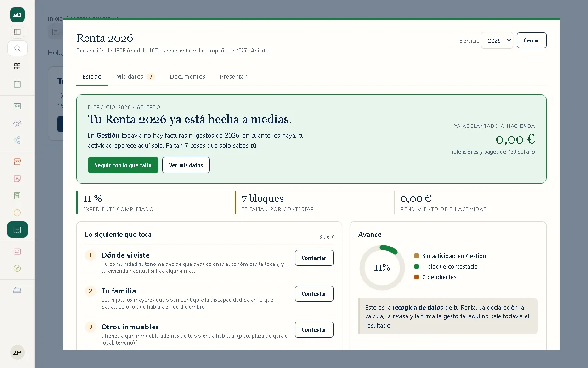Select the highlighted receipt icon in the sidebar
Screen dimensions: 588x368
pos(17,230)
